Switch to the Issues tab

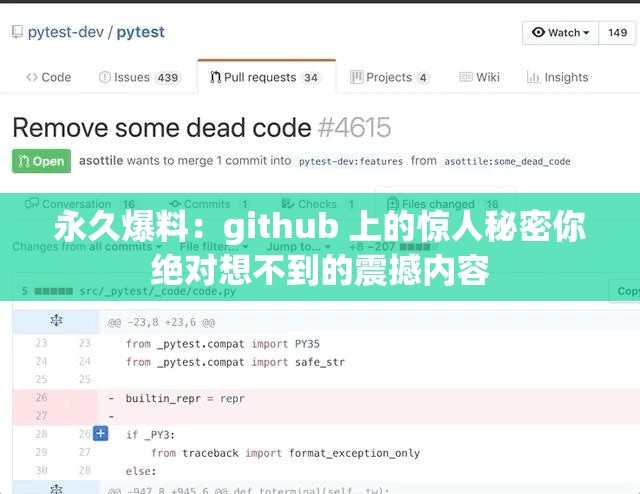click(139, 77)
